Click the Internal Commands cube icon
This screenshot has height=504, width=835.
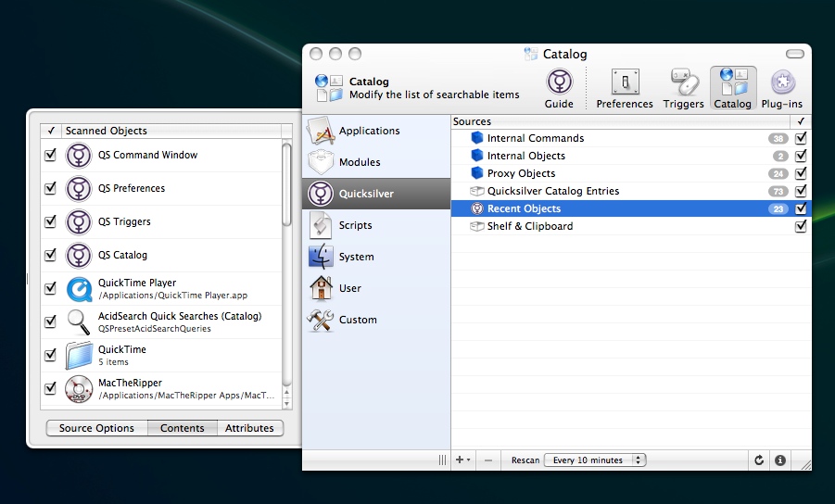point(477,138)
